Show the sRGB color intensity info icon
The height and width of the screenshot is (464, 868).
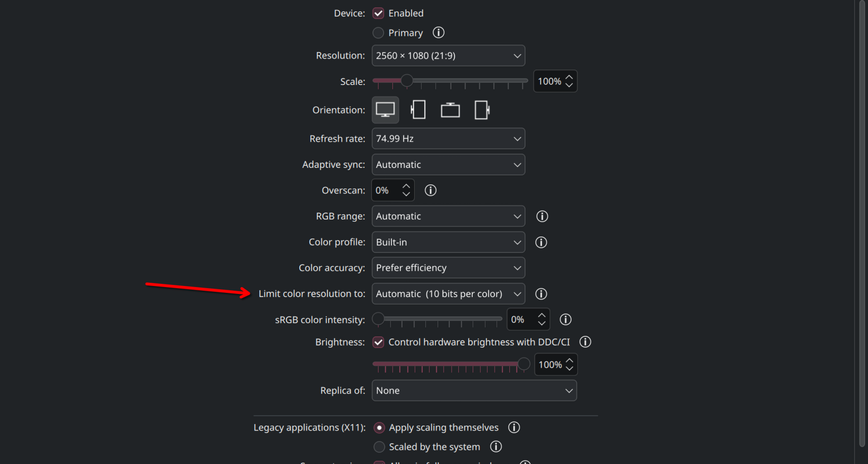point(566,319)
